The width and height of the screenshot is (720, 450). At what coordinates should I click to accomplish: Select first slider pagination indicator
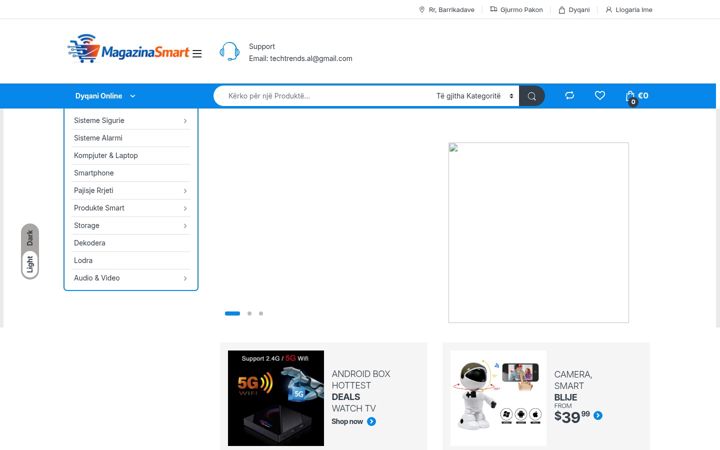[232, 314]
